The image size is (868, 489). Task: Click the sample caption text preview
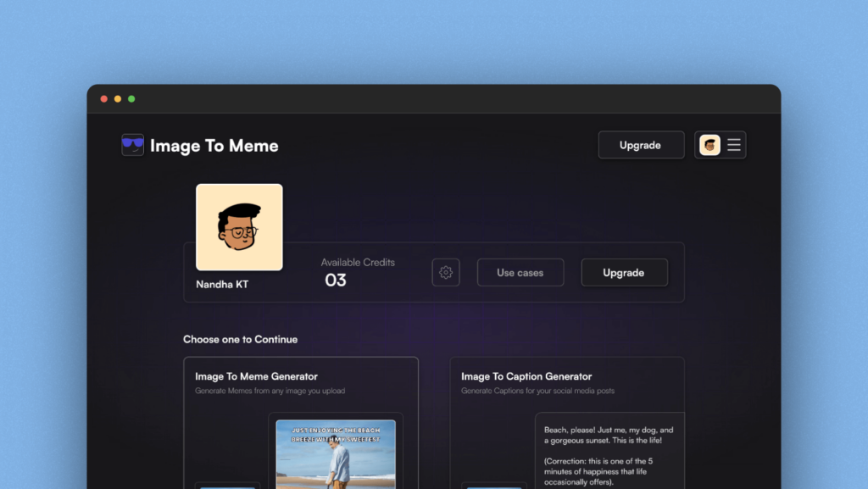(609, 453)
